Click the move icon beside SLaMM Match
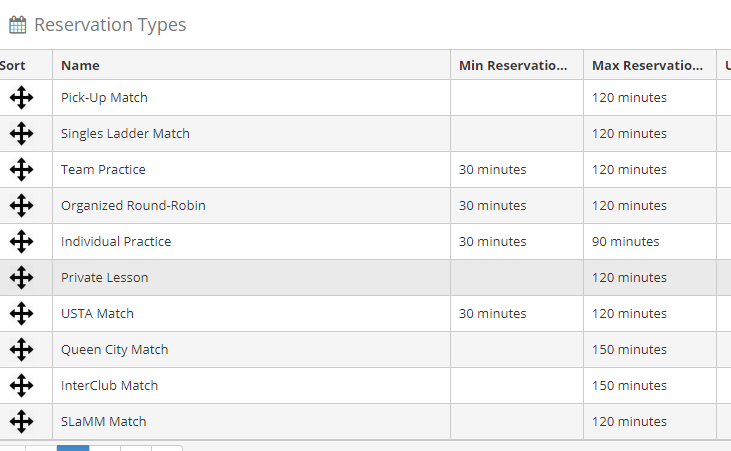 [21, 422]
